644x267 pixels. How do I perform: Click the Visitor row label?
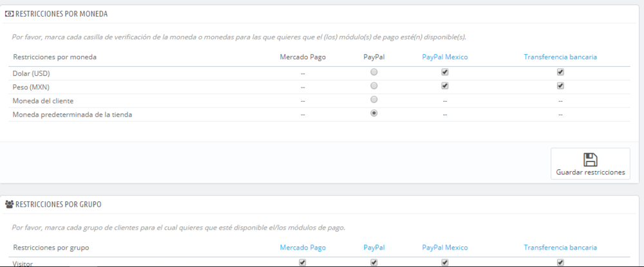[x=23, y=263]
